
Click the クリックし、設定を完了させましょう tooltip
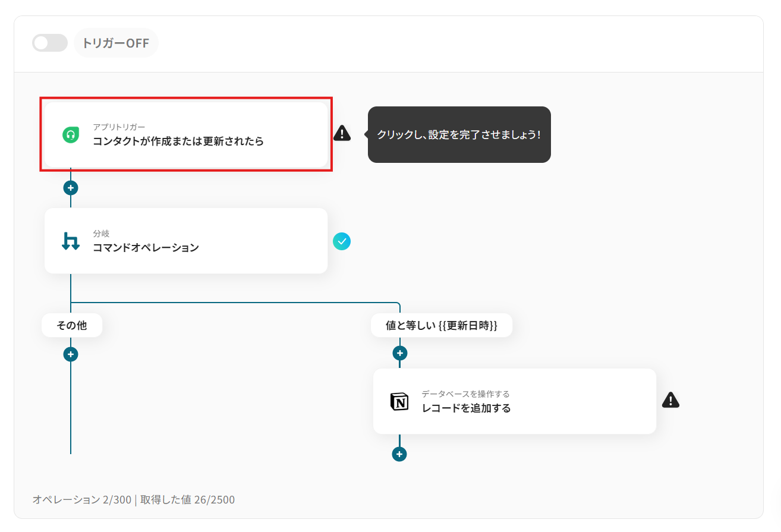[x=459, y=134]
